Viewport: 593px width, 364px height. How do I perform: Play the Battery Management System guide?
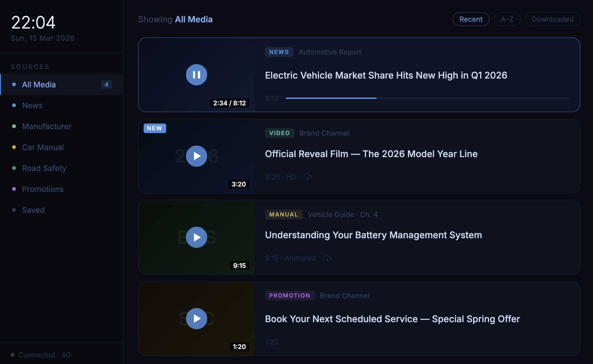point(196,237)
